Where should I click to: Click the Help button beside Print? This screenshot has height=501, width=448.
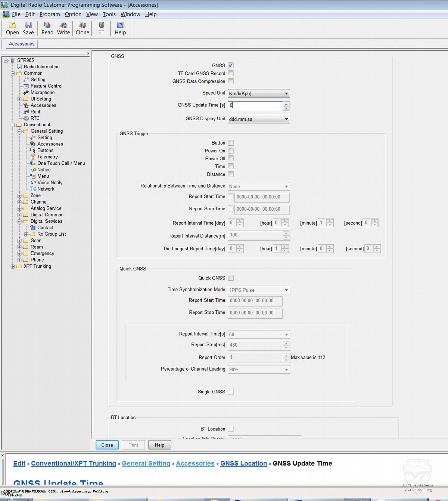pyautogui.click(x=159, y=445)
